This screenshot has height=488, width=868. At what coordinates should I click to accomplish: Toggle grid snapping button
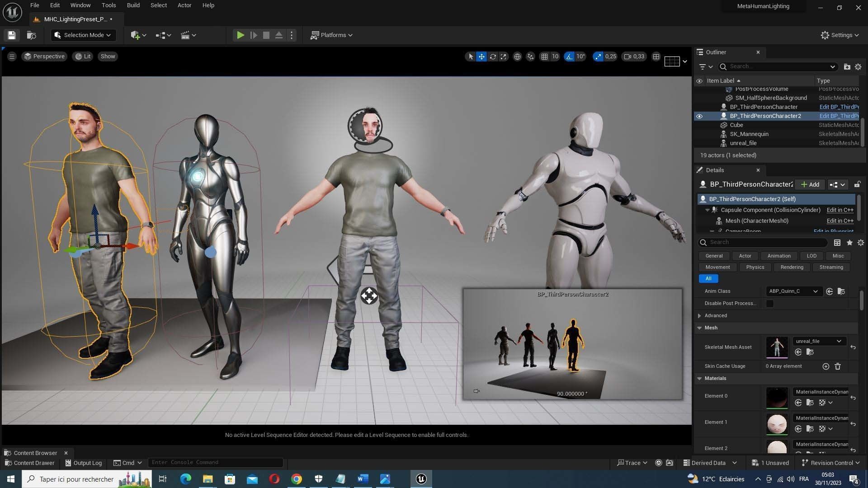pyautogui.click(x=544, y=56)
